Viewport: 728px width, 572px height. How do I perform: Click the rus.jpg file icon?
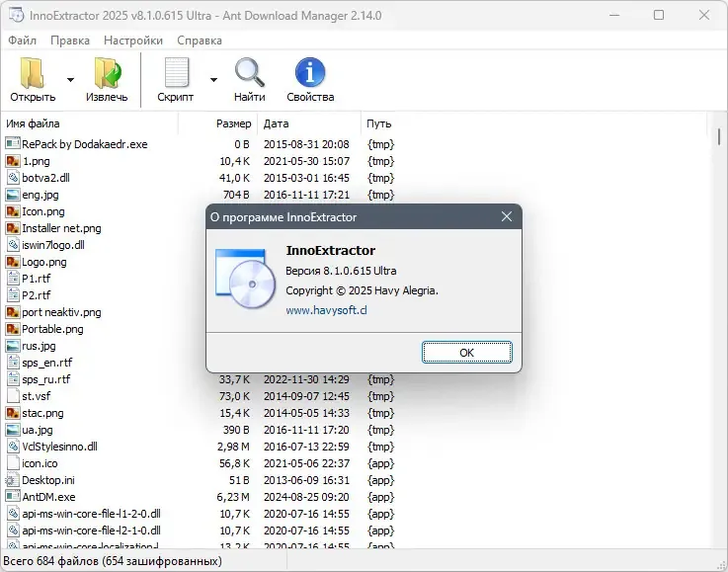13,346
